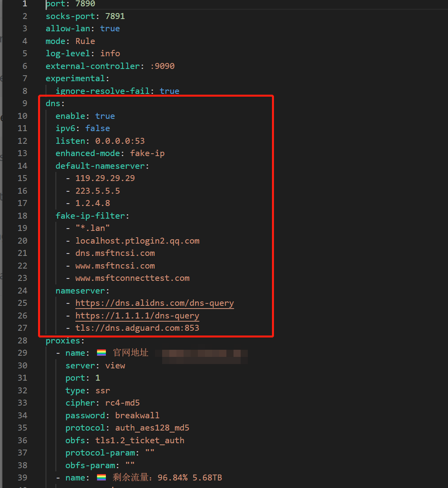Click www.msftncsi.com entry
The image size is (448, 488).
pos(115,266)
